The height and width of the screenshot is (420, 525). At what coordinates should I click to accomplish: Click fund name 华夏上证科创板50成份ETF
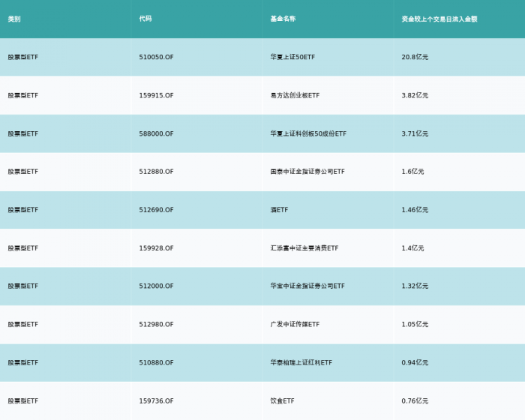point(308,133)
